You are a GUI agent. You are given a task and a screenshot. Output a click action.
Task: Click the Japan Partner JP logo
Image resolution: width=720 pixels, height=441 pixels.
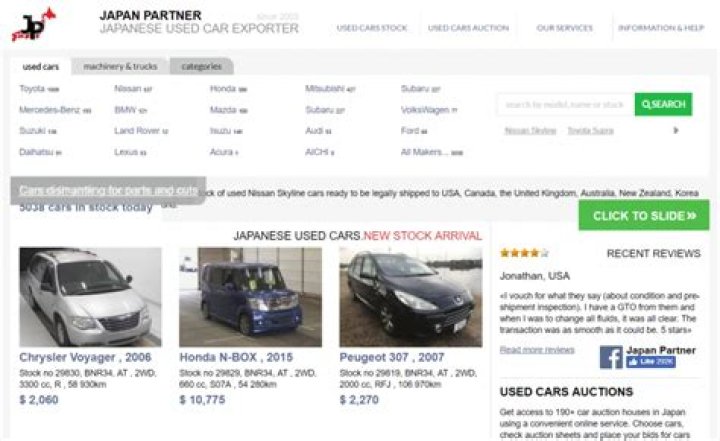pos(34,25)
